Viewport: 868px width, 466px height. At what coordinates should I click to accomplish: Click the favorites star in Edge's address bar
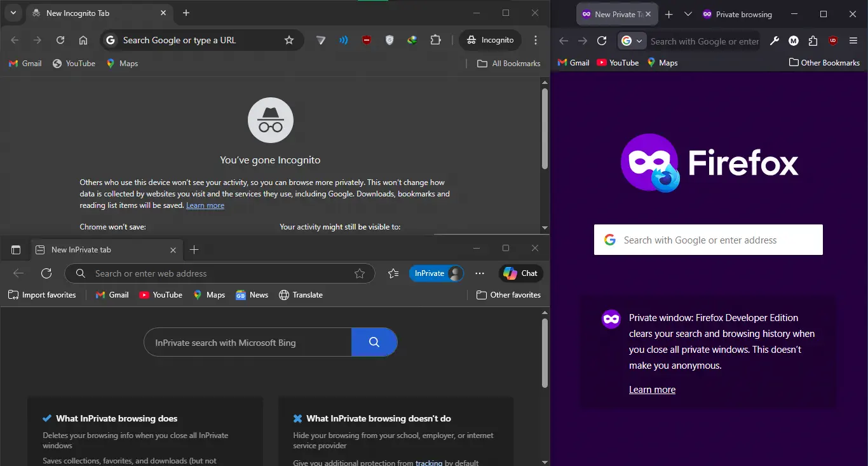point(360,273)
